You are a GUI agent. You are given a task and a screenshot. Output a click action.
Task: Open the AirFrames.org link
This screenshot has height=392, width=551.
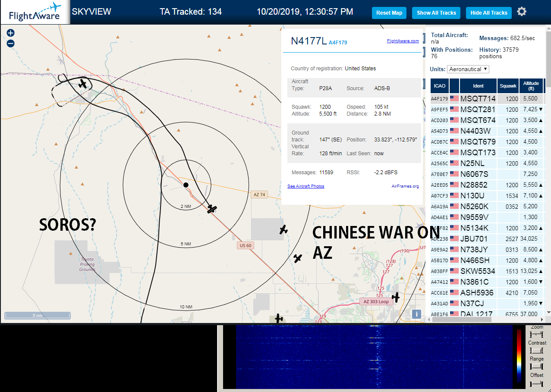(405, 186)
